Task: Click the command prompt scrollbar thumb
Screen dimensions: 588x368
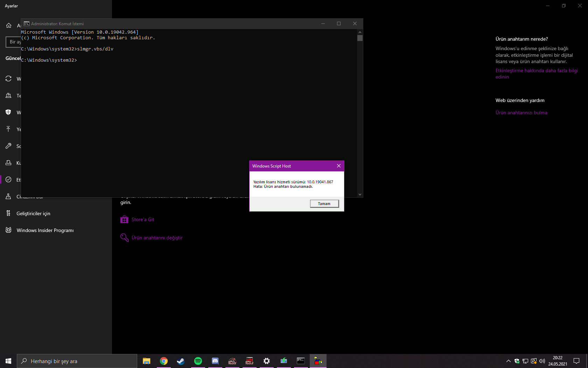Action: pyautogui.click(x=360, y=38)
